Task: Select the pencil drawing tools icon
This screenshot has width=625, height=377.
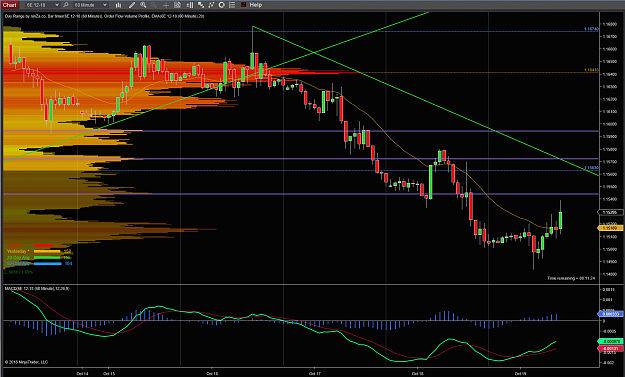Action: click(x=132, y=5)
